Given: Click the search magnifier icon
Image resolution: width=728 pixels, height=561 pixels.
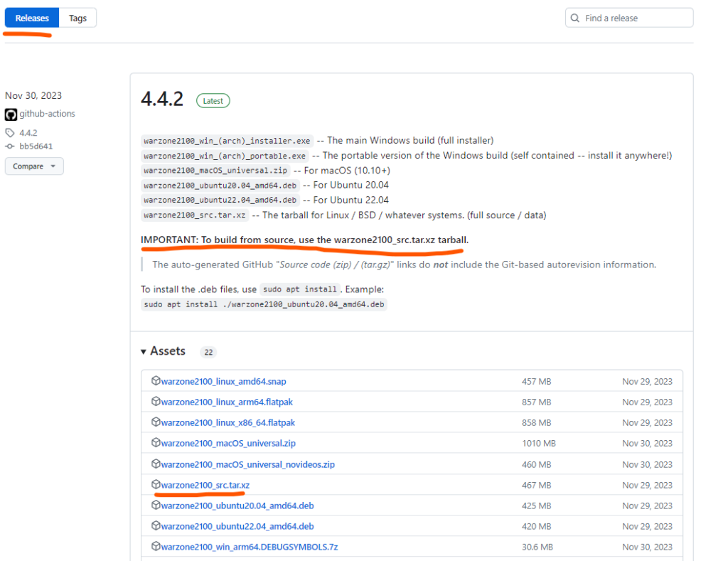Looking at the screenshot, I should click(x=574, y=18).
